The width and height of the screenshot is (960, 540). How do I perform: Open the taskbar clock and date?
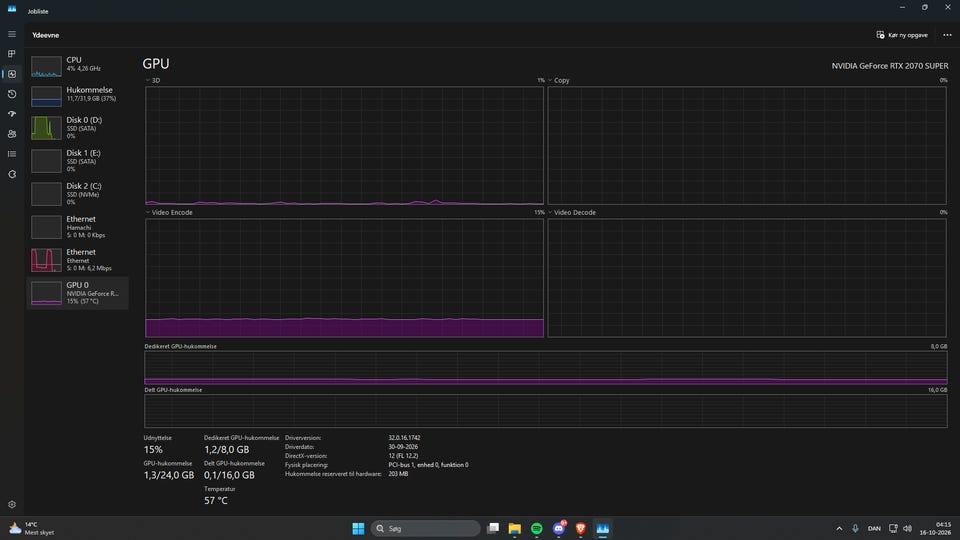tap(936, 528)
